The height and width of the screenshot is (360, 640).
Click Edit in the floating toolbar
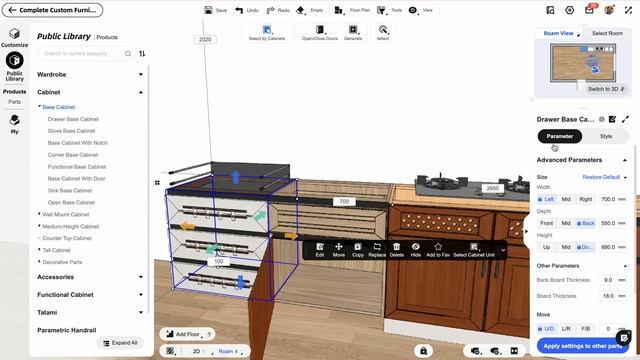tap(320, 250)
